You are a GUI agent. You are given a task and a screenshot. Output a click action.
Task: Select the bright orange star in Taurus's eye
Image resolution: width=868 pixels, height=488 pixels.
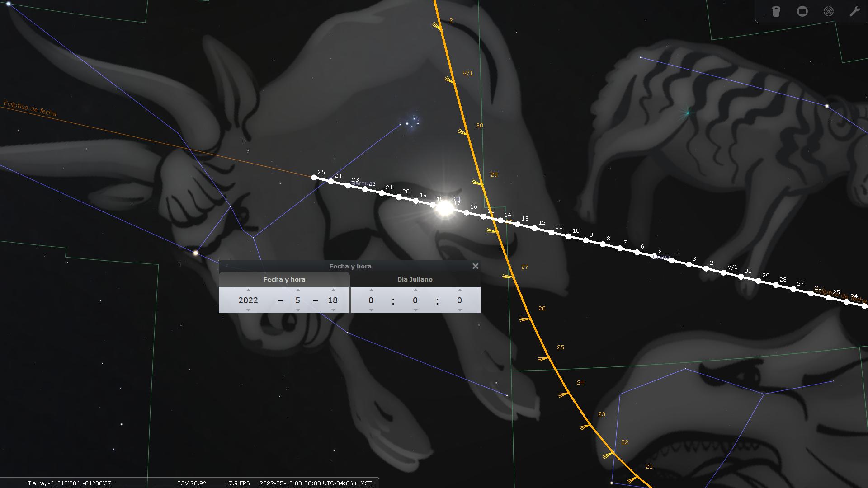pos(196,253)
